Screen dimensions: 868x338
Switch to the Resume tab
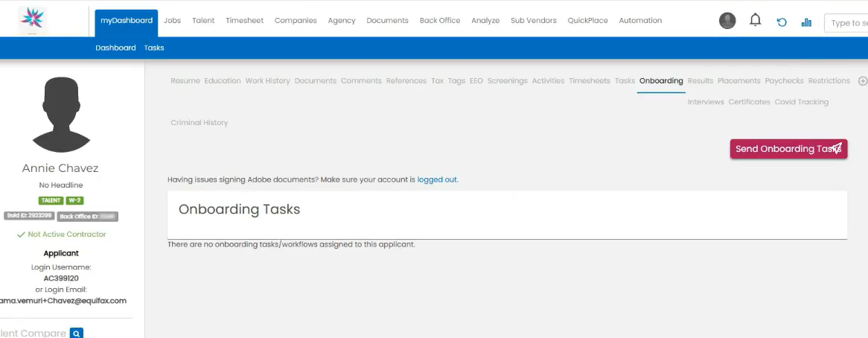(185, 80)
